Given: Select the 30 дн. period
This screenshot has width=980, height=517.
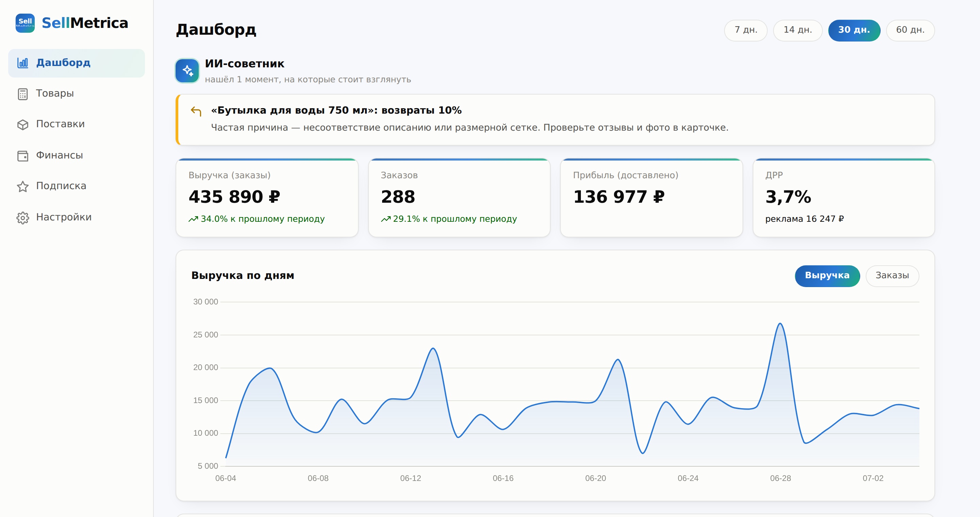Looking at the screenshot, I should (x=854, y=30).
